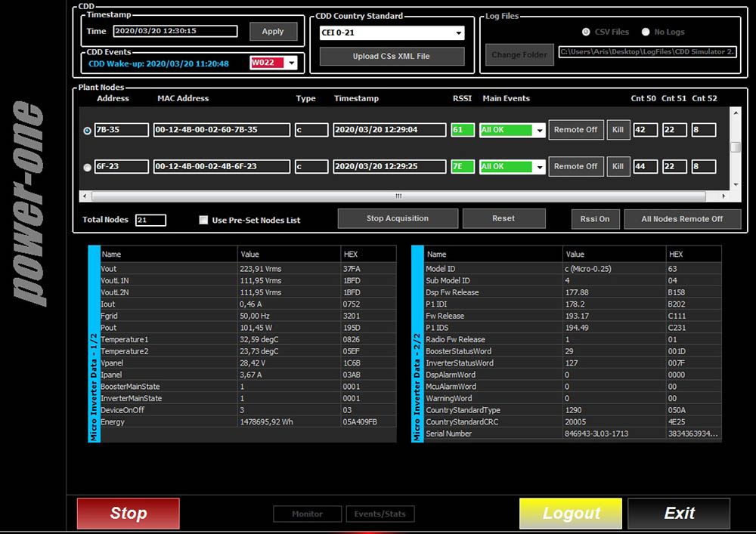Click the Total Nodes field
Image resolution: width=756 pixels, height=534 pixels.
(x=151, y=220)
